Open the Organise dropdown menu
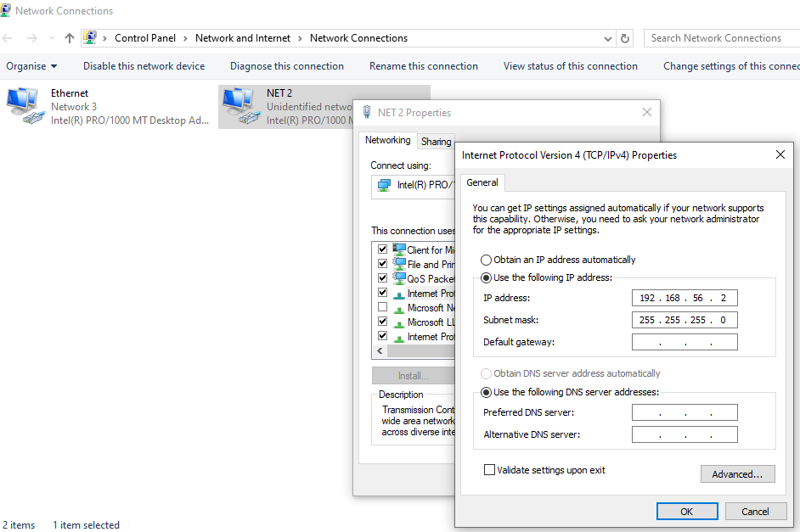 click(31, 66)
